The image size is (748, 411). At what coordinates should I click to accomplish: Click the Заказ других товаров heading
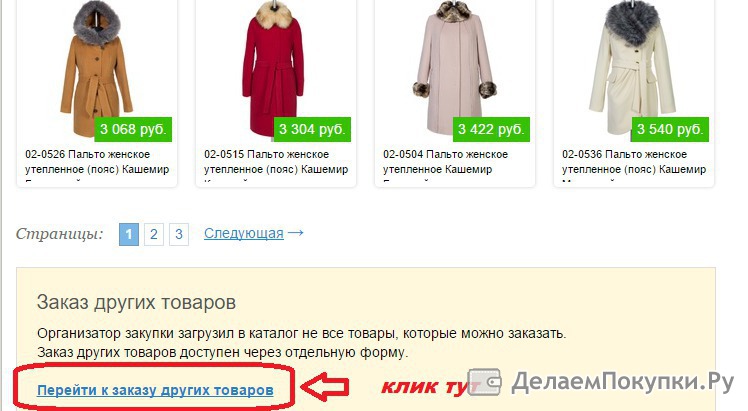(136, 302)
